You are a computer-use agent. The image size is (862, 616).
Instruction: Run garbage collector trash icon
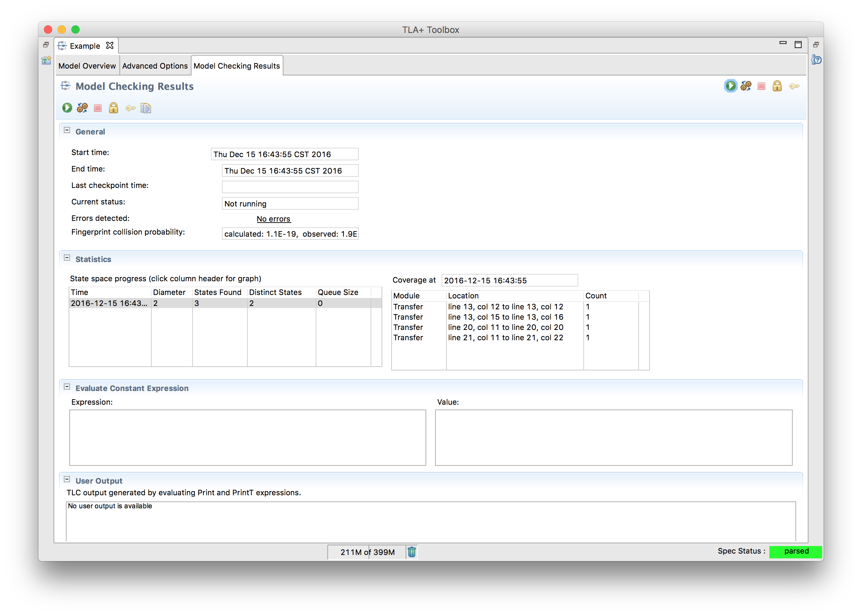tap(412, 552)
